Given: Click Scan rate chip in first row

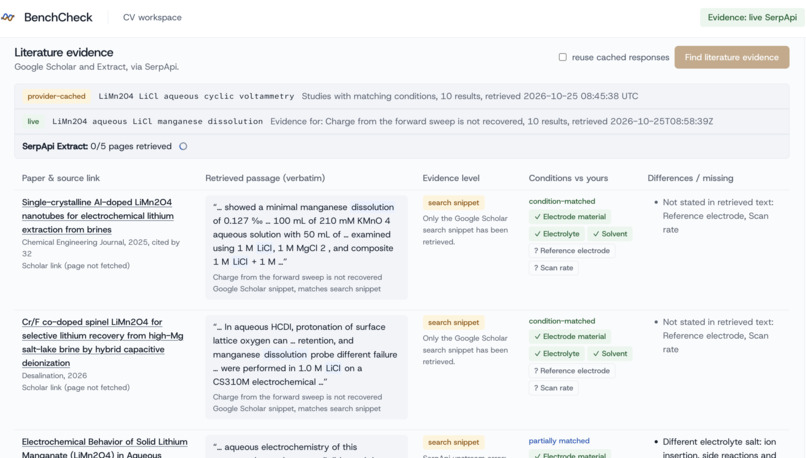Looking at the screenshot, I should click(553, 268).
